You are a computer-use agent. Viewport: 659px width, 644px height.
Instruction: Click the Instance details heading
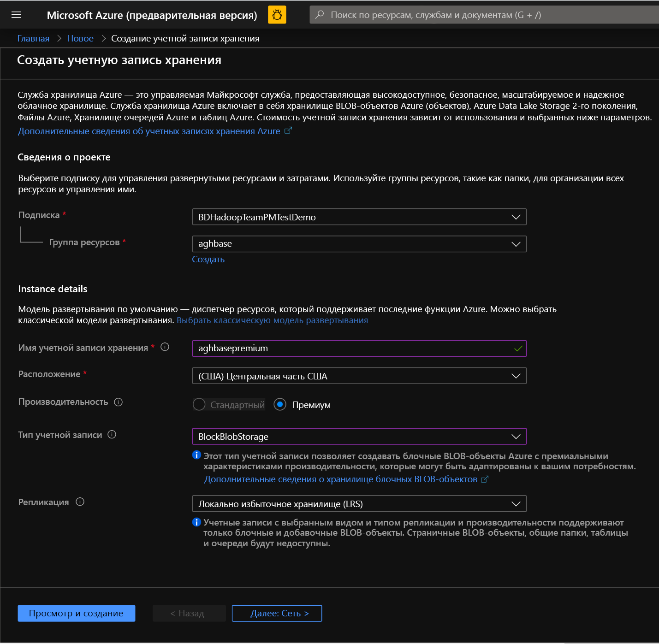point(53,289)
